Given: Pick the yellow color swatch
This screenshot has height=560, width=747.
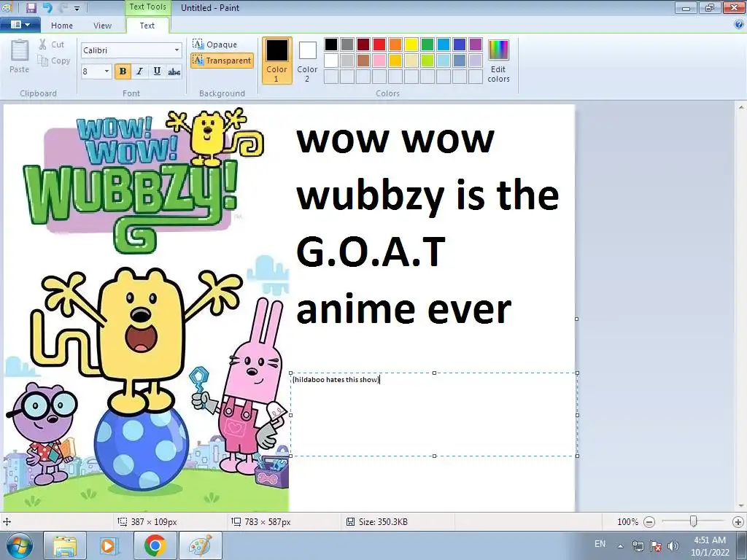Looking at the screenshot, I should point(411,44).
